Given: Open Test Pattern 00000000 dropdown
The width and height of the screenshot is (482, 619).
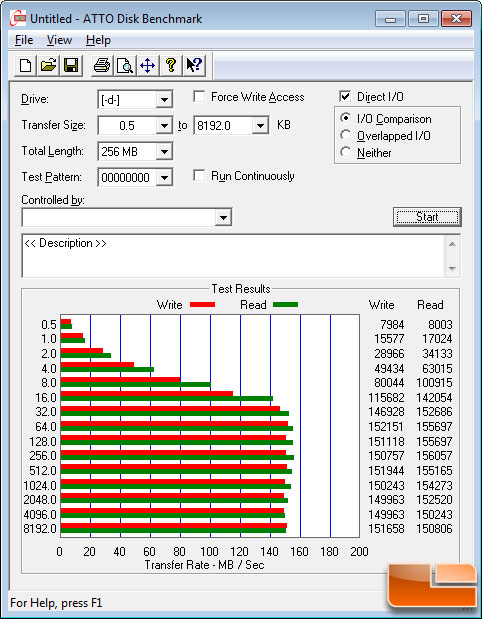Looking at the screenshot, I should click(163, 178).
